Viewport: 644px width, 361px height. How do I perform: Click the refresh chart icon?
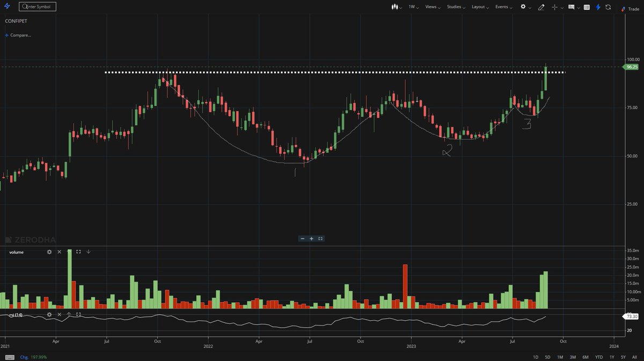pyautogui.click(x=608, y=8)
